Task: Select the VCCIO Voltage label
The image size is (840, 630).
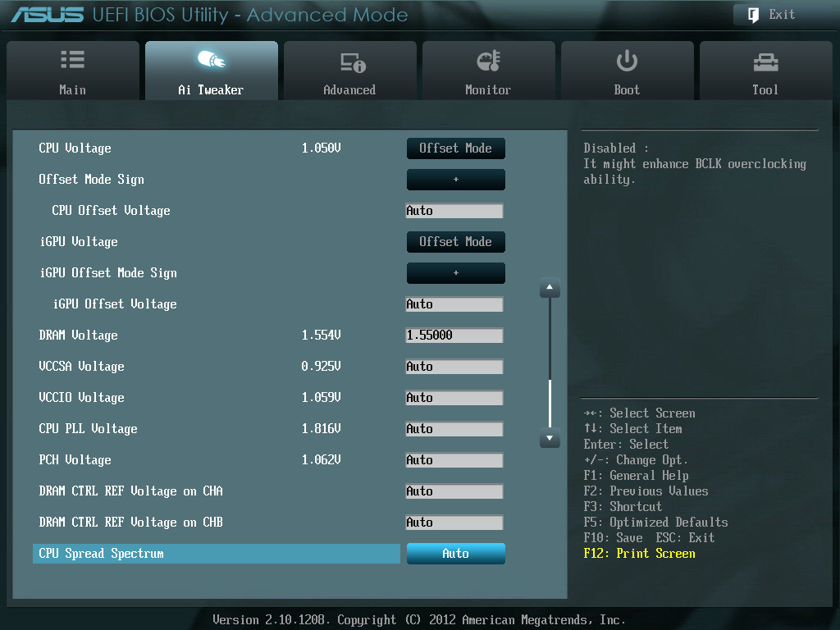Action: point(81,398)
